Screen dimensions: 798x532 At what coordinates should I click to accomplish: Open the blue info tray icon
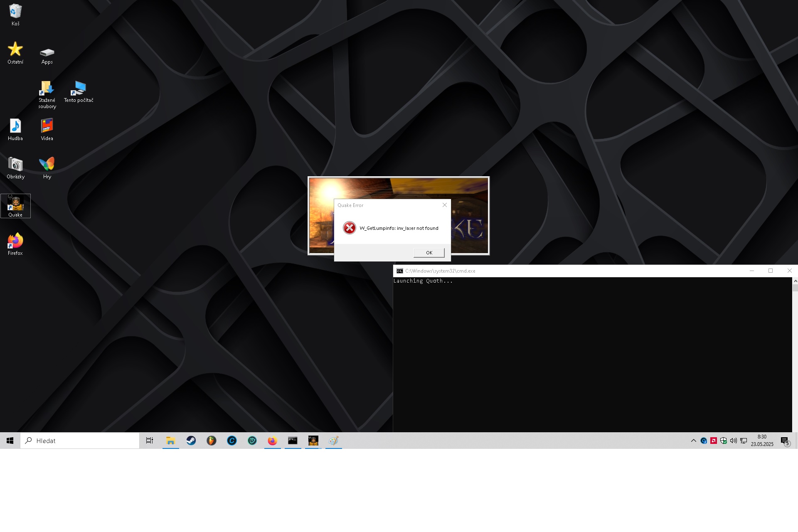click(704, 441)
